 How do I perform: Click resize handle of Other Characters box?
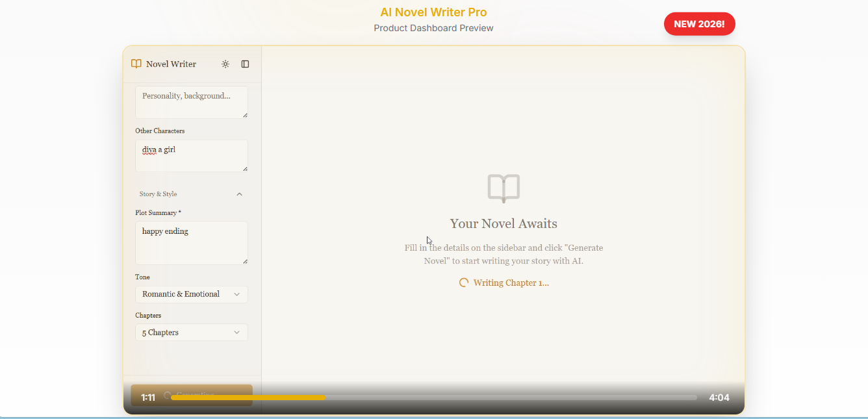pos(245,169)
